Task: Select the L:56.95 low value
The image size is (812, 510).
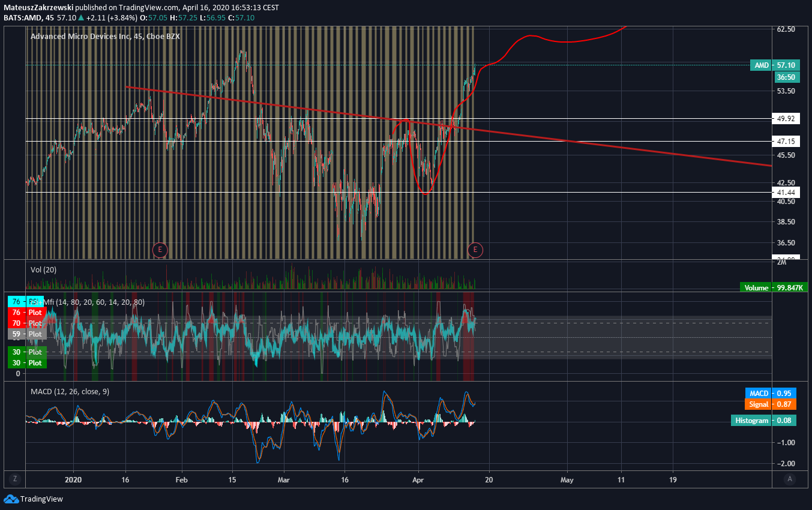Action: pos(214,18)
